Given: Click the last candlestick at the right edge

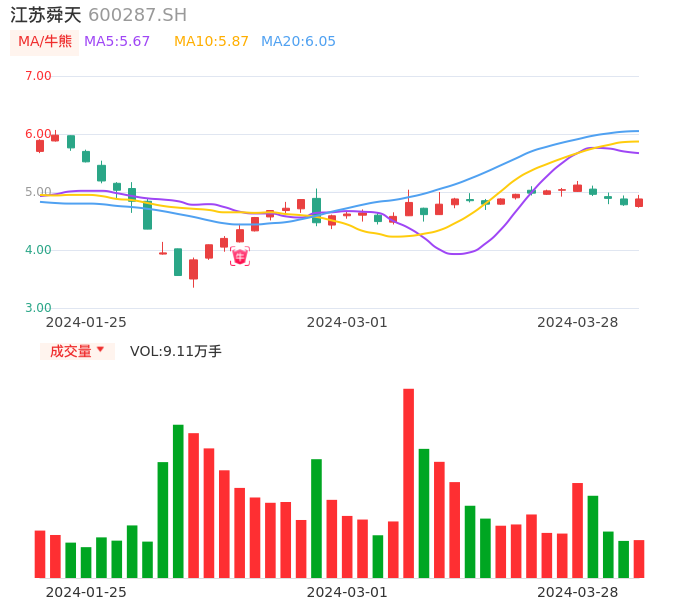Looking at the screenshot, I should pyautogui.click(x=639, y=203).
